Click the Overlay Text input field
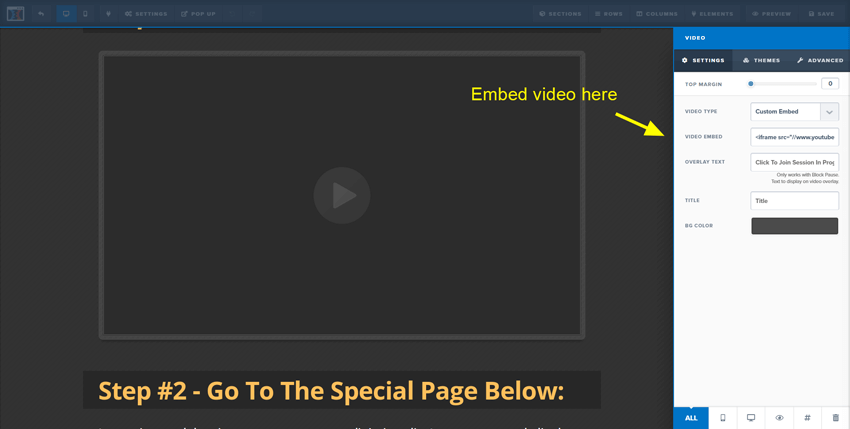This screenshot has height=429, width=850. pyautogui.click(x=794, y=162)
